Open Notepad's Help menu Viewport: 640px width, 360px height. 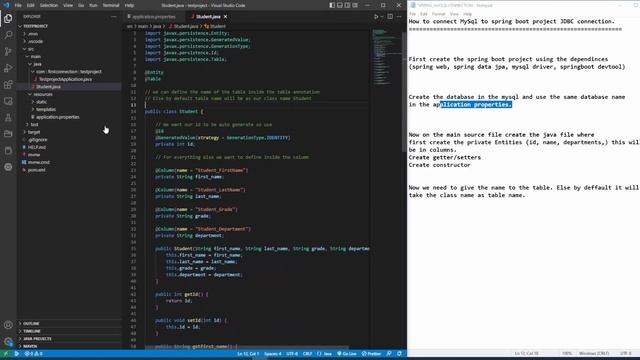pos(467,14)
